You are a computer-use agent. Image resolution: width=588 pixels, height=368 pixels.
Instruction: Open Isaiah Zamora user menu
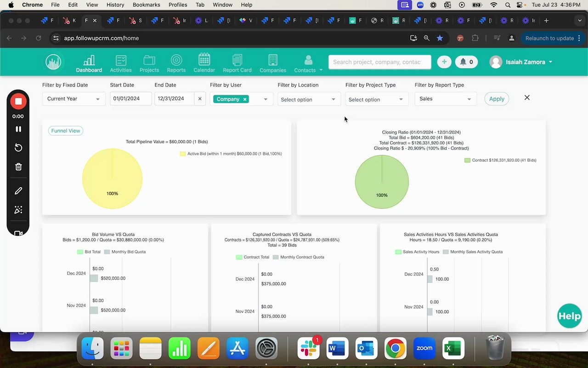521,62
